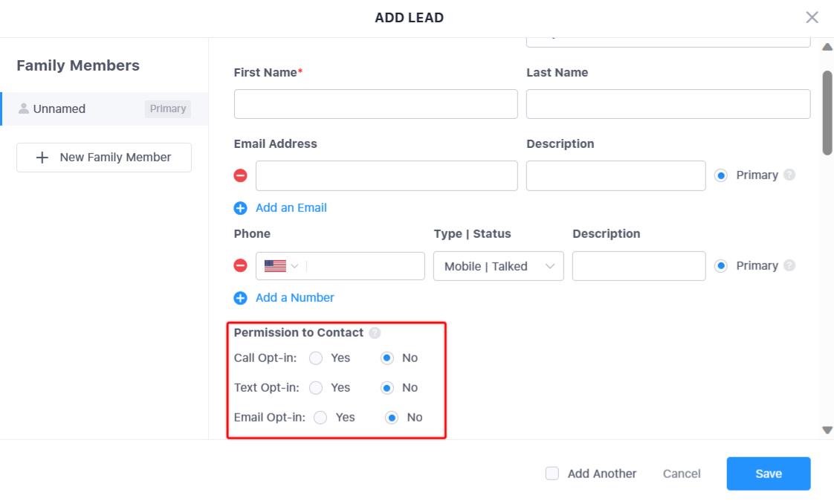The width and height of the screenshot is (834, 504).
Task: Click the scroll down arrow
Action: [x=827, y=430]
